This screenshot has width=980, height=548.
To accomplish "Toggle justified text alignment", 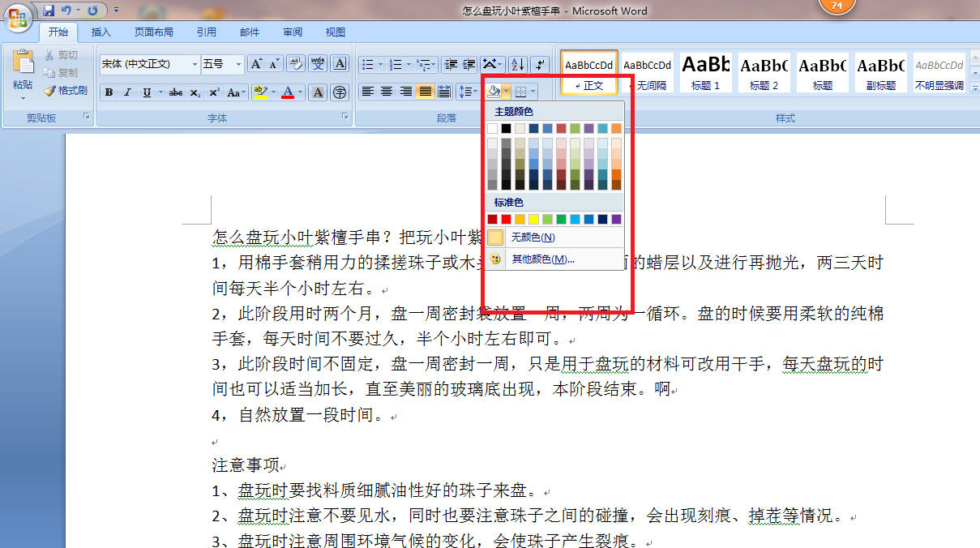I will pos(425,92).
